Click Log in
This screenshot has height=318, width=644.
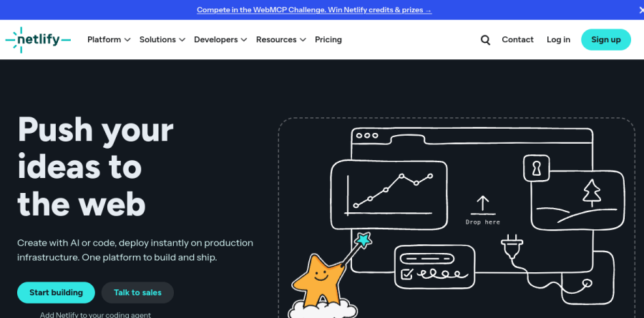[x=558, y=40]
